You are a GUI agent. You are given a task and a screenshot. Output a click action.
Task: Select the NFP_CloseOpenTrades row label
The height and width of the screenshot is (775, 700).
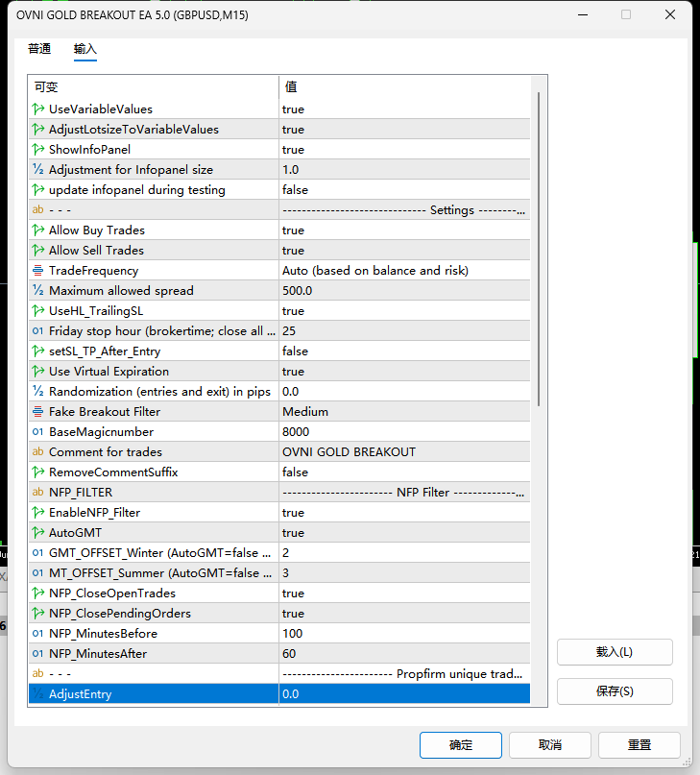tap(112, 593)
